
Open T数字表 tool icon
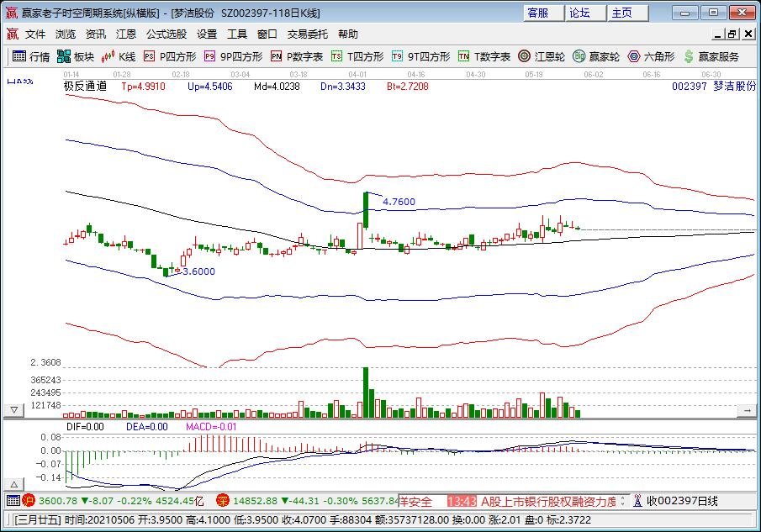[463, 57]
